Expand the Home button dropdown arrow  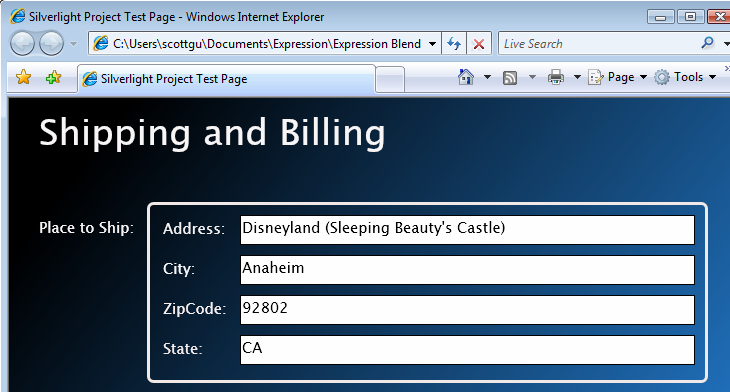487,77
